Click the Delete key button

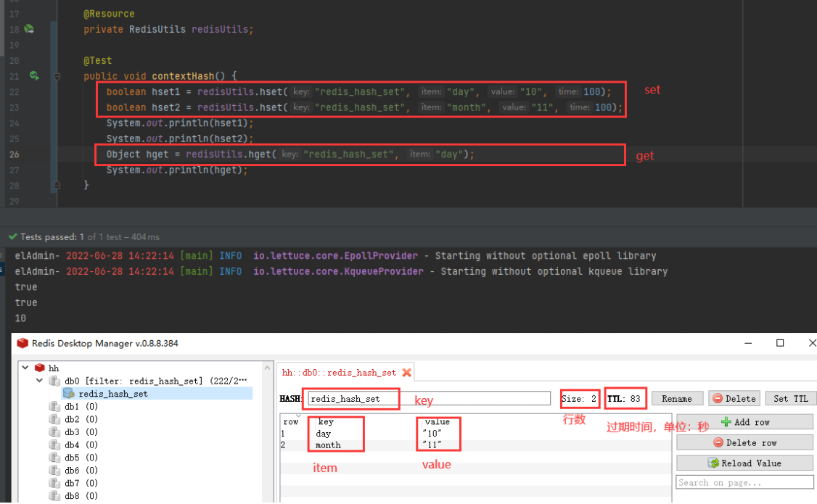point(734,398)
